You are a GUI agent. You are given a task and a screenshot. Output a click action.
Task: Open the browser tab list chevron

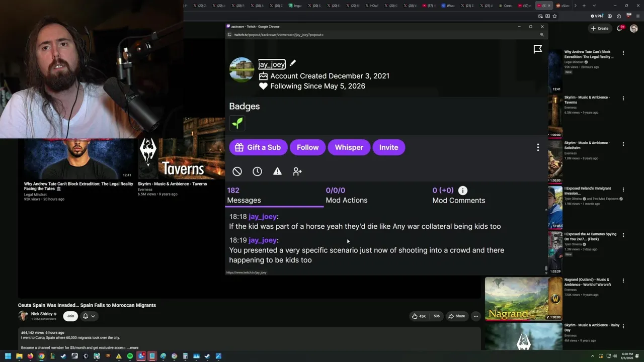[x=594, y=6]
